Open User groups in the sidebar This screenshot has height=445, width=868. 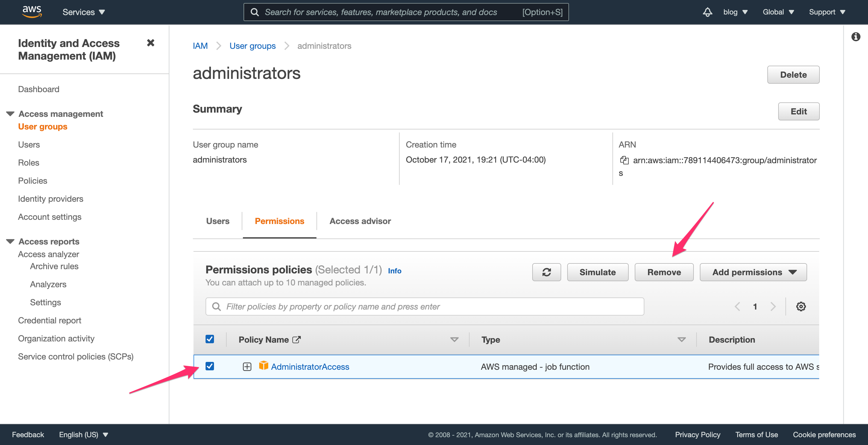pyautogui.click(x=42, y=126)
